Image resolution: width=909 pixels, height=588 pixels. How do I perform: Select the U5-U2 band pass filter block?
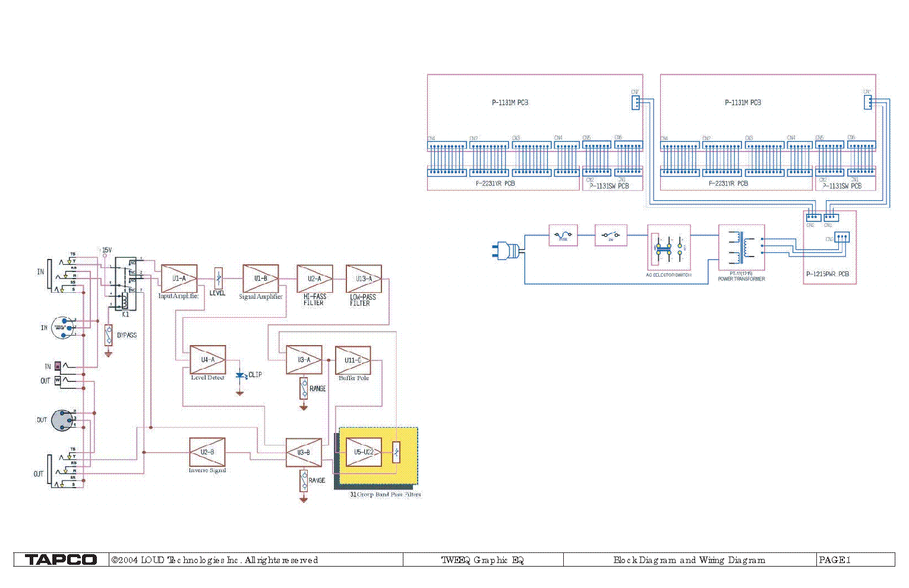[364, 452]
